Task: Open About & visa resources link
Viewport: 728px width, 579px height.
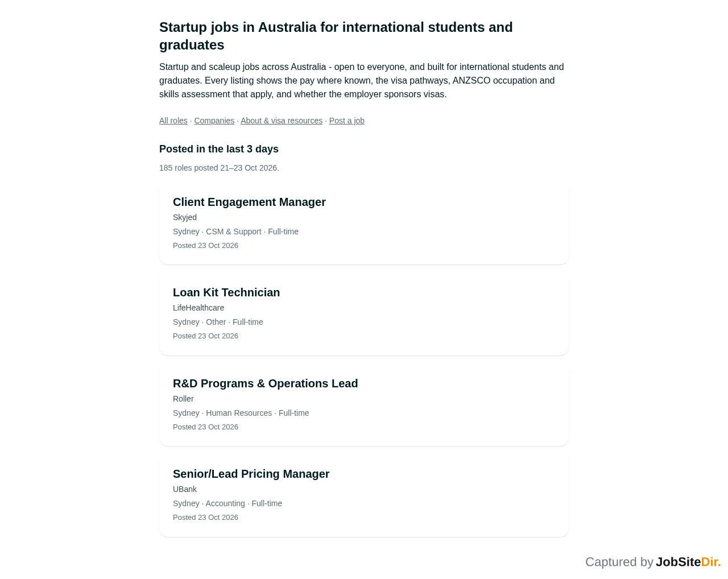Action: (282, 121)
